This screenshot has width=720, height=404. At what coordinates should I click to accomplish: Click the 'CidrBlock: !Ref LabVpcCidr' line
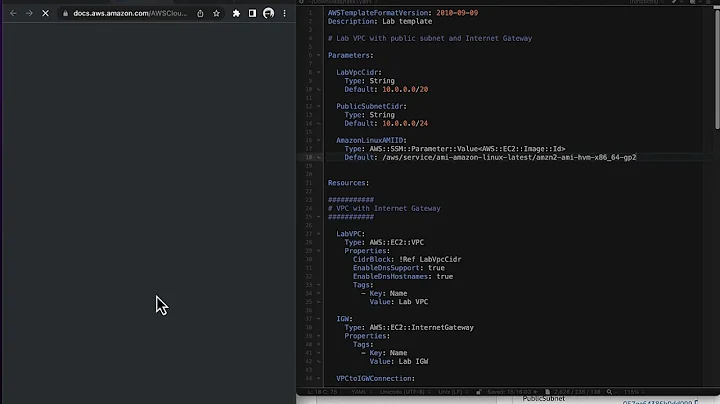coord(407,259)
